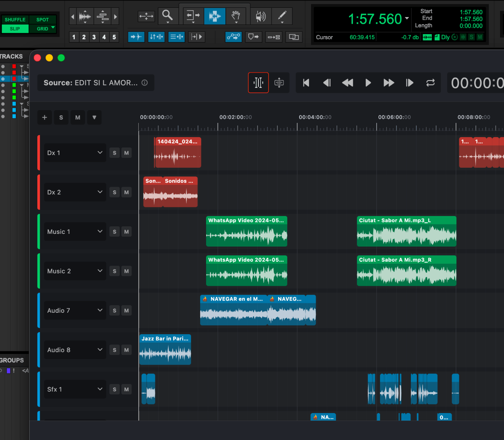
Task: Select the Trim tool
Action: [x=193, y=16]
